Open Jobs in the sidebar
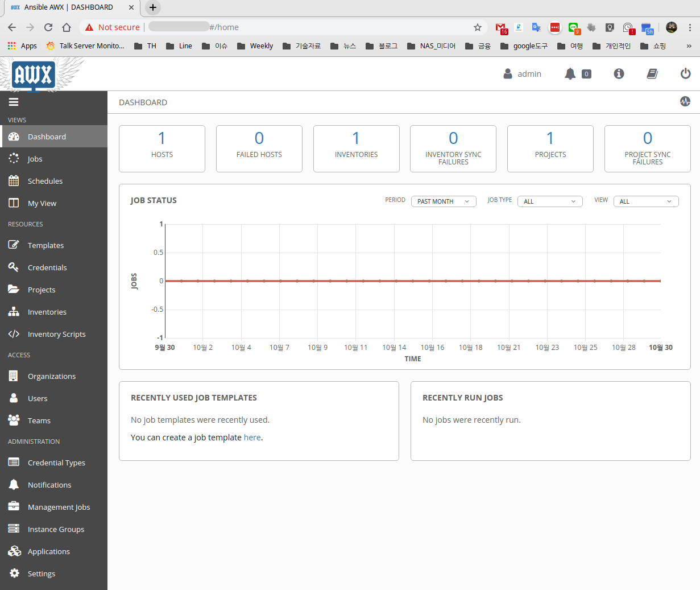Screen dimensions: 700x590 [53, 159]
